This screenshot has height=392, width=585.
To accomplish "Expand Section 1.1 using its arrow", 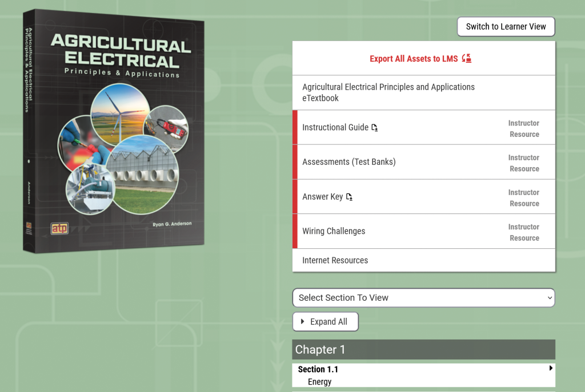I will click(x=551, y=368).
